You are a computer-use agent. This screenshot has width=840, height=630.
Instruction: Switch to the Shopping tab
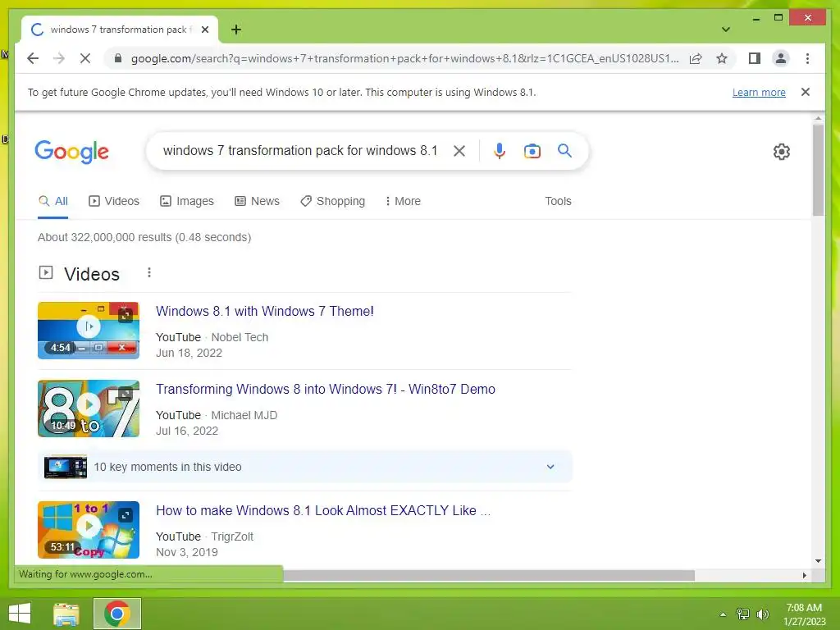[x=333, y=202]
